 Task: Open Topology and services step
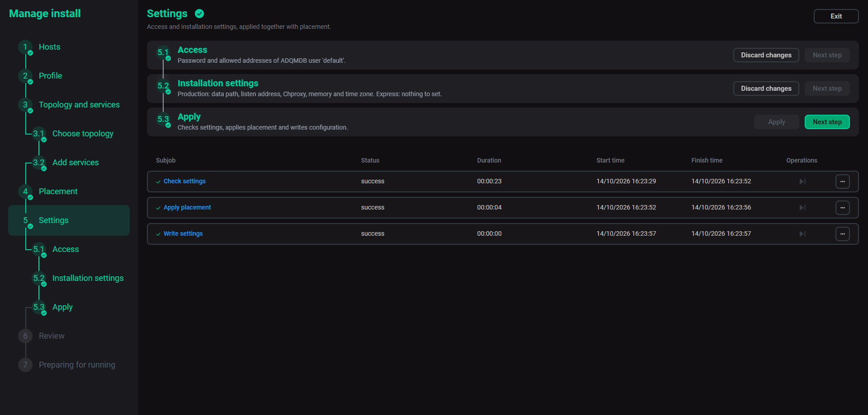coord(79,105)
